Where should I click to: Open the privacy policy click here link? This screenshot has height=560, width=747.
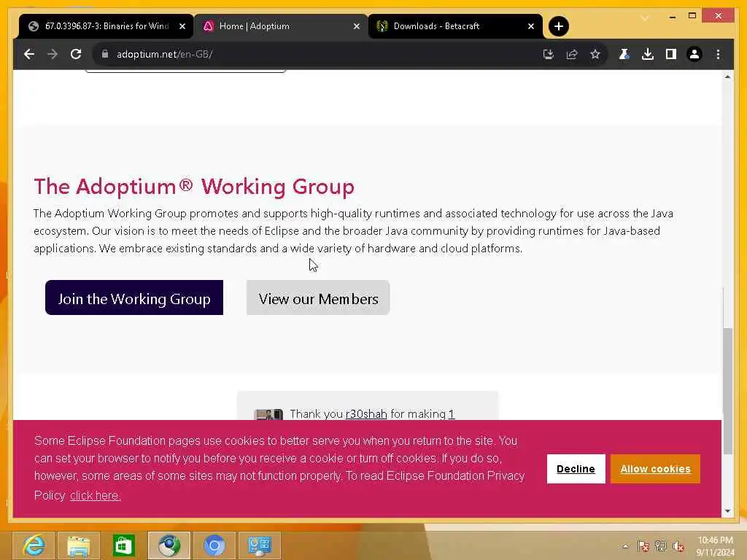click(x=96, y=496)
